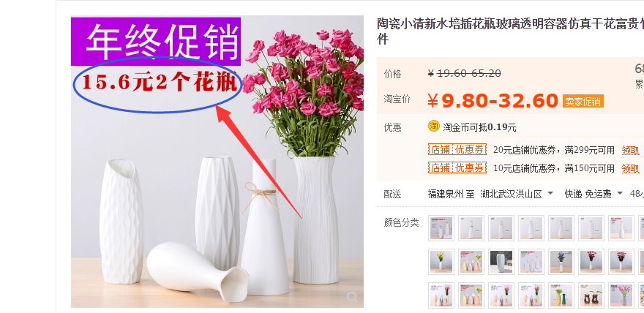This screenshot has height=313, width=644.
Task: Select the yellow flowers in white vase option
Action: click(441, 262)
